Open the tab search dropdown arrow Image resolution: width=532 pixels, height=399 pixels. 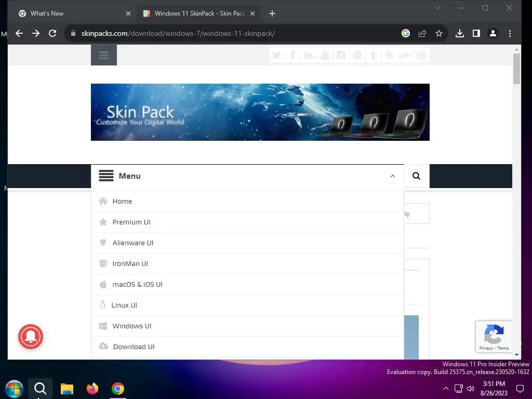pos(437,8)
